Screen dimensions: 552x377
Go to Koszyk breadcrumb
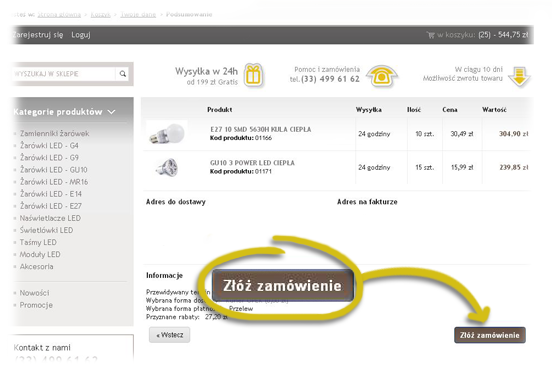[x=101, y=14]
